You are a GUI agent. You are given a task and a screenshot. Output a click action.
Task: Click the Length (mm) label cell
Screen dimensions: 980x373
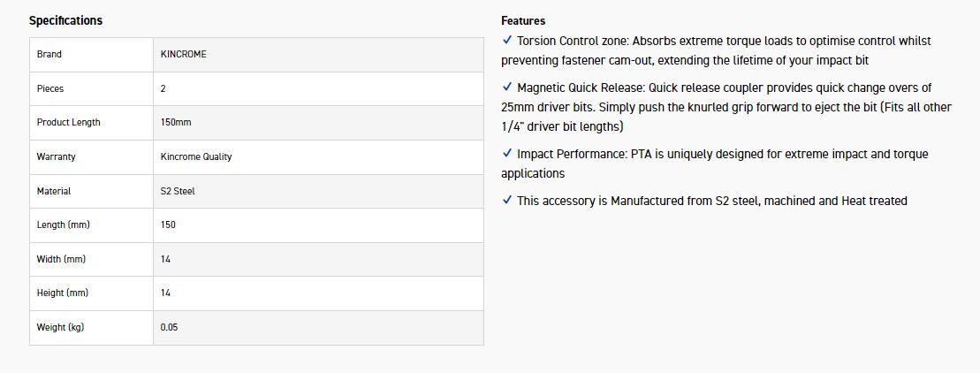click(x=64, y=225)
